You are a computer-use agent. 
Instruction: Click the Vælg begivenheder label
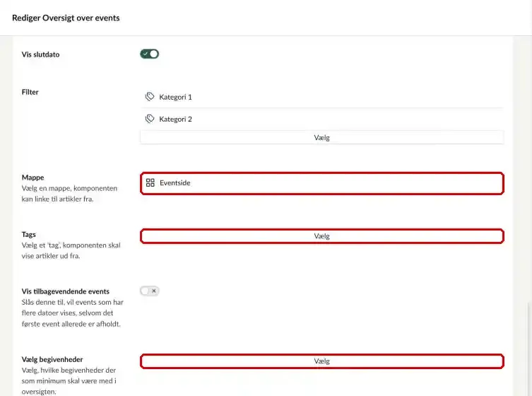(x=52, y=359)
